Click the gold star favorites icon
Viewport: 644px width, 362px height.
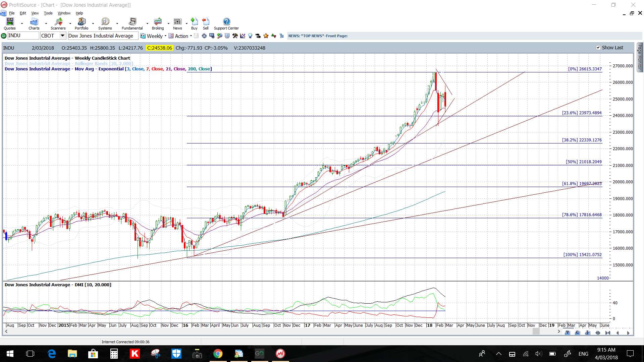266,36
